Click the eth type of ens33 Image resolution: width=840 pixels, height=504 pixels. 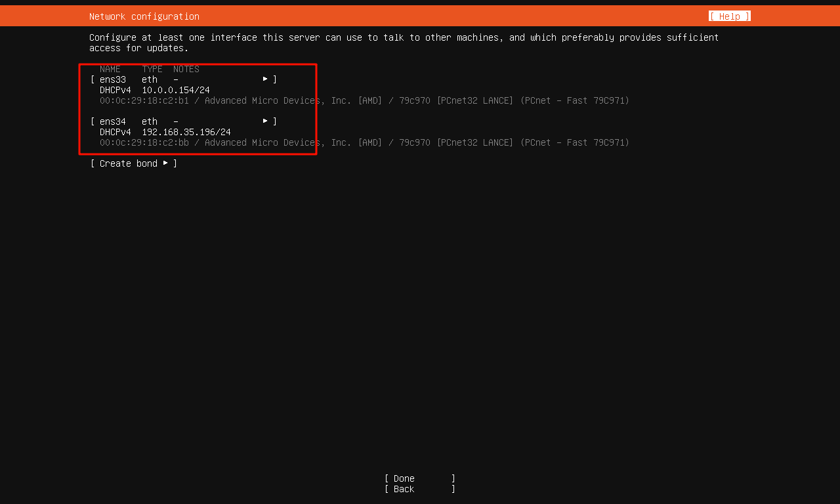coord(150,79)
